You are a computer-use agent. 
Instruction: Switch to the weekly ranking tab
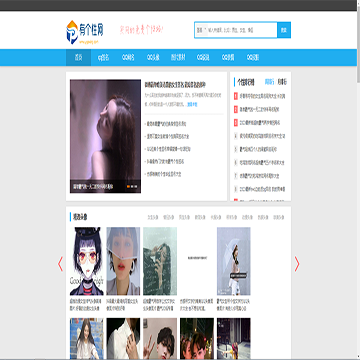click(x=269, y=82)
